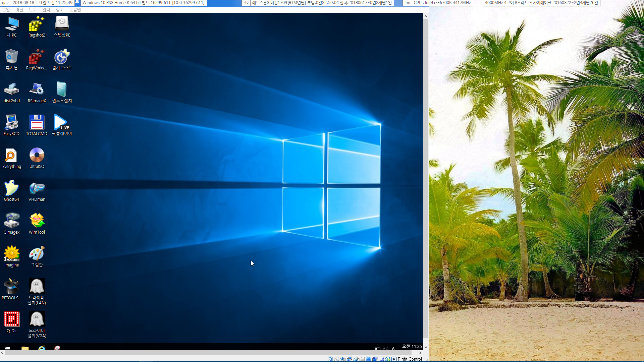
Task: Click the Windows 10 RS3 build text
Action: coord(143,3)
